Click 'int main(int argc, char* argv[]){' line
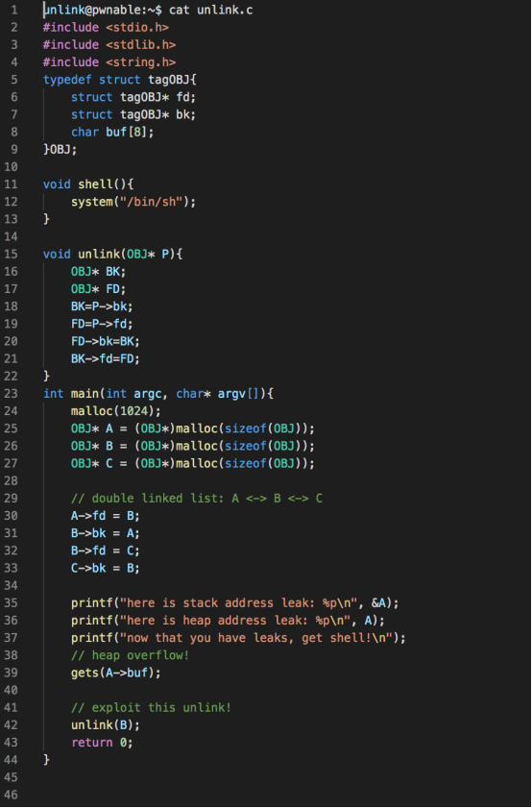Viewport: 532px width, 808px height. pos(158,394)
